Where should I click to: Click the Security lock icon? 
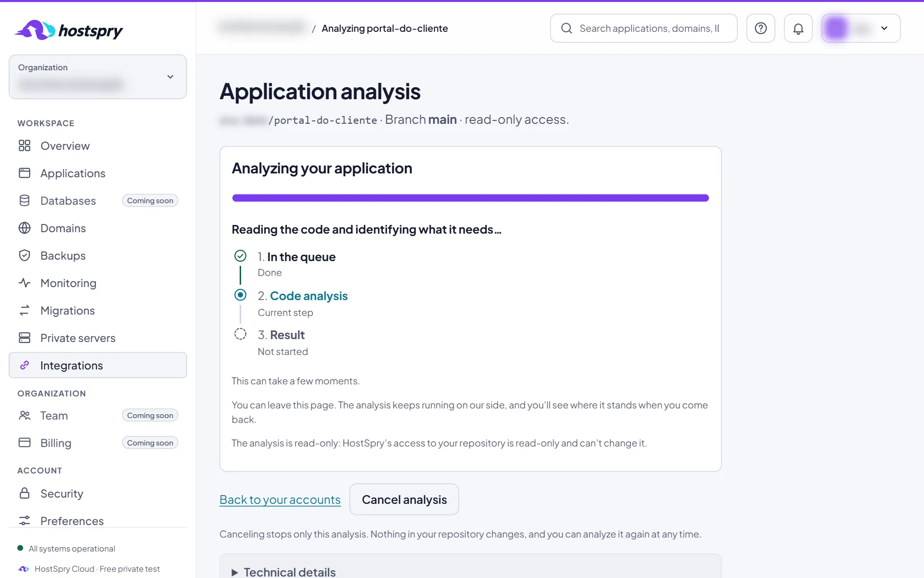tap(25, 493)
